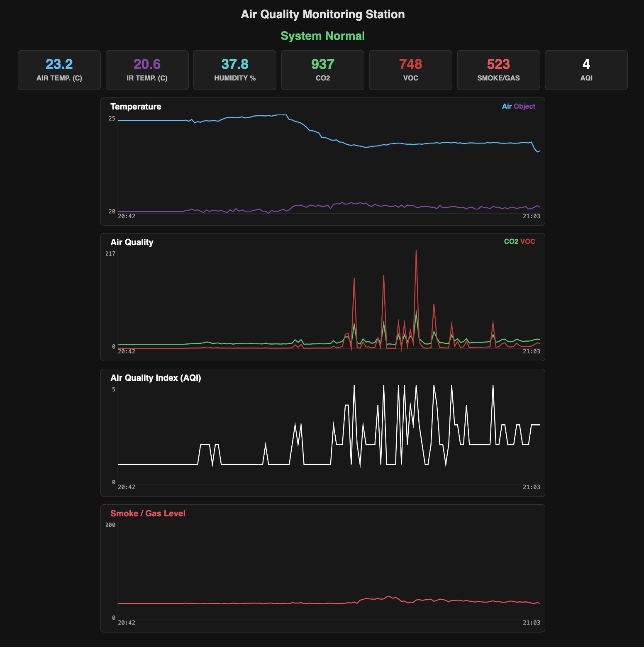Open the Humidity 37.8 stat card
Image resolution: width=644 pixels, height=647 pixels.
[x=235, y=70]
